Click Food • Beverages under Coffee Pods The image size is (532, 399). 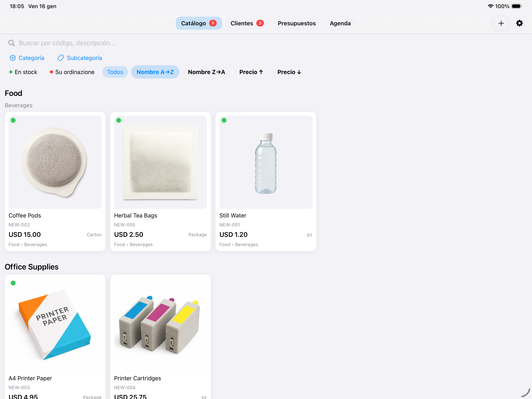pos(28,244)
